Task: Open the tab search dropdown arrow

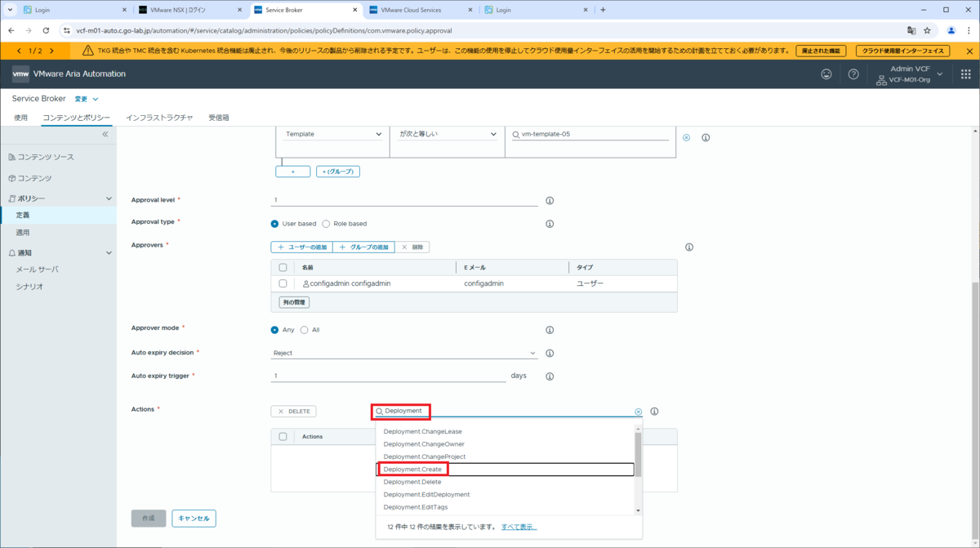Action: click(x=10, y=10)
